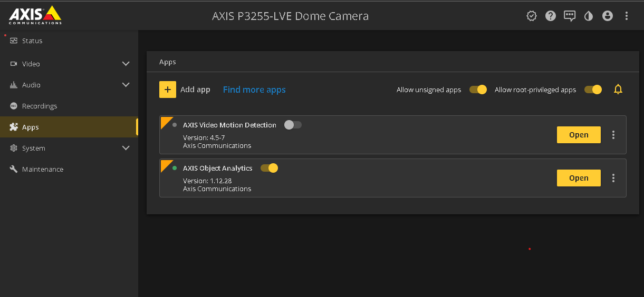Image resolution: width=644 pixels, height=297 pixels.
Task: Click the plus icon to add app
Action: (x=168, y=90)
